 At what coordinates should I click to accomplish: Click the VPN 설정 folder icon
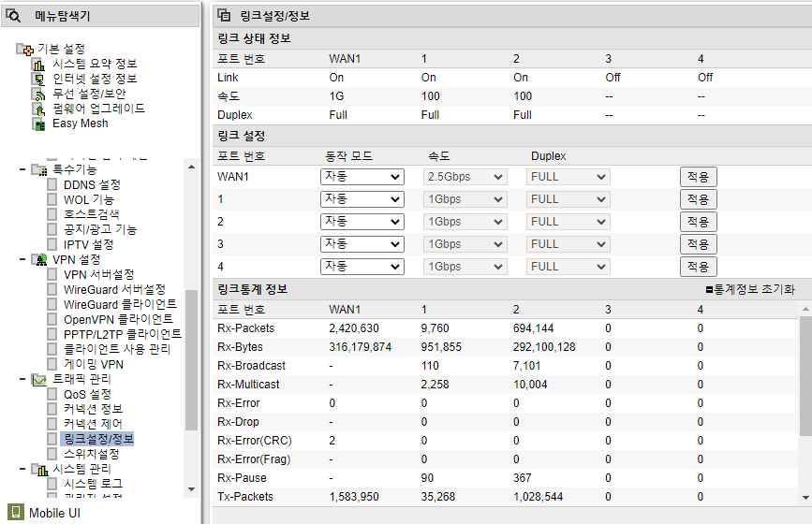click(39, 260)
